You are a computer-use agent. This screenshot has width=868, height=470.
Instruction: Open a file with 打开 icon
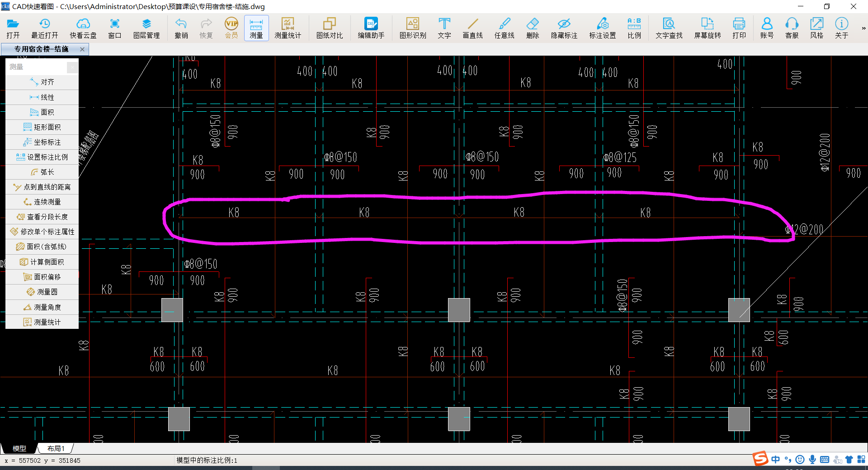pyautogui.click(x=13, y=28)
